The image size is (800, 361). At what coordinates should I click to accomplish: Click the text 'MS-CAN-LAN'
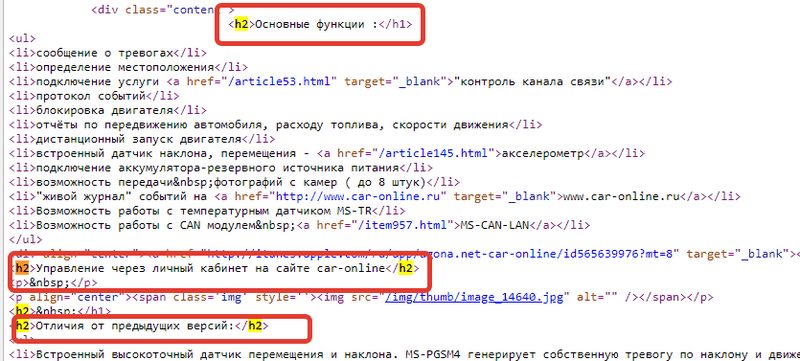pos(494,225)
